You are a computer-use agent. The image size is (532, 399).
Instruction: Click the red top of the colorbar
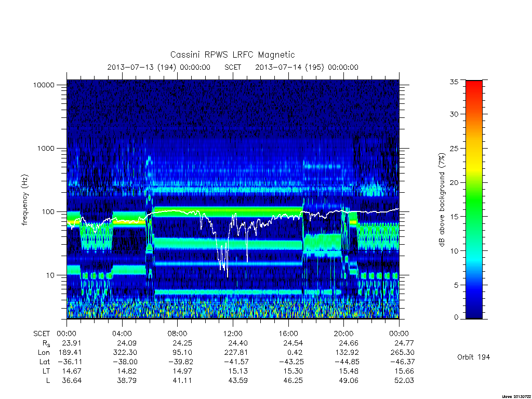(x=474, y=87)
